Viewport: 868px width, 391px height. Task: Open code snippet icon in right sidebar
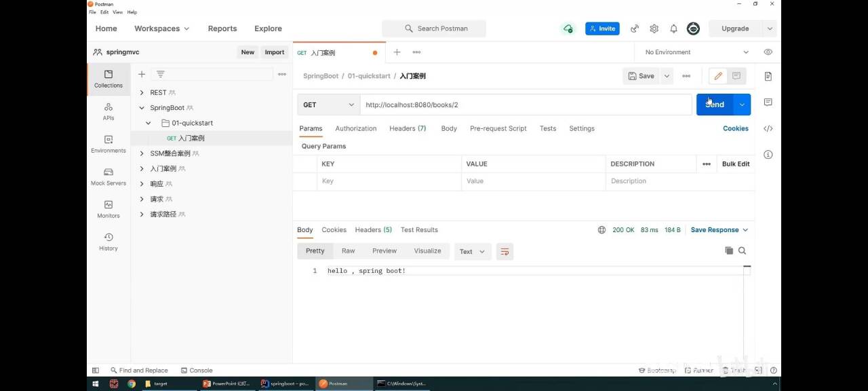768,128
